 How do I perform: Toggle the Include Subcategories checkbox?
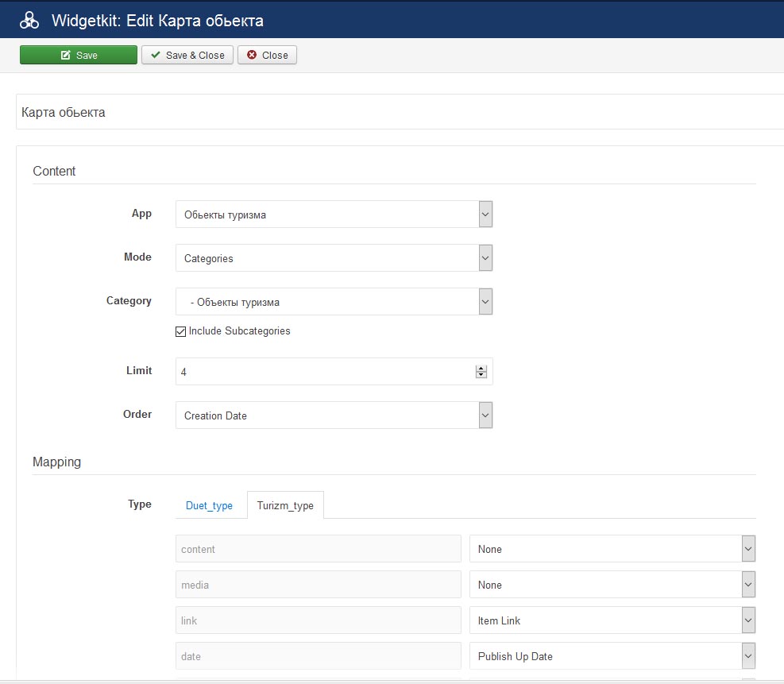click(x=181, y=331)
